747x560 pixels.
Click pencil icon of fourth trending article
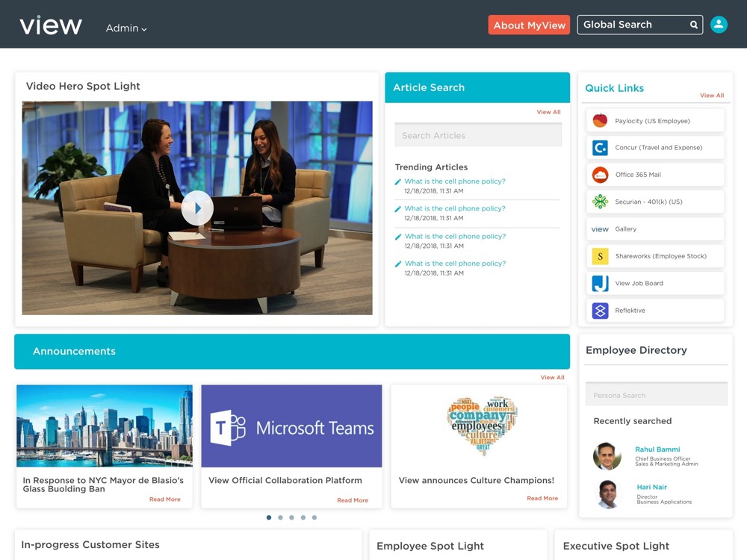[398, 264]
